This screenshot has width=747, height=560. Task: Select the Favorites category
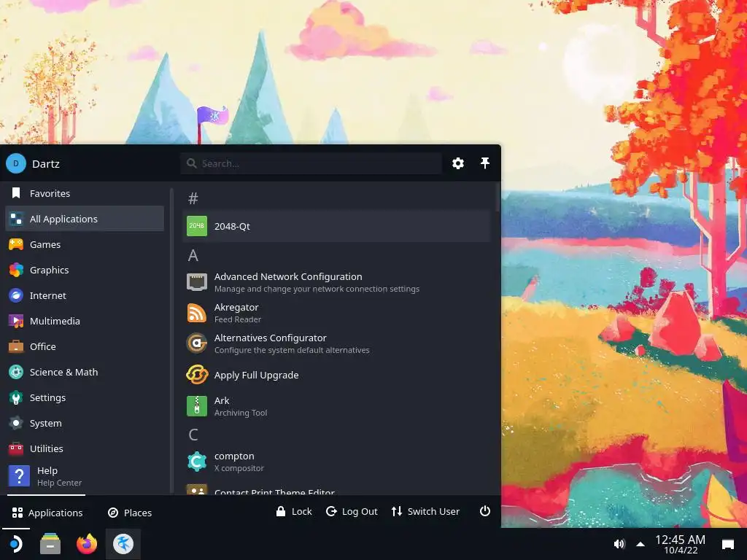point(85,193)
